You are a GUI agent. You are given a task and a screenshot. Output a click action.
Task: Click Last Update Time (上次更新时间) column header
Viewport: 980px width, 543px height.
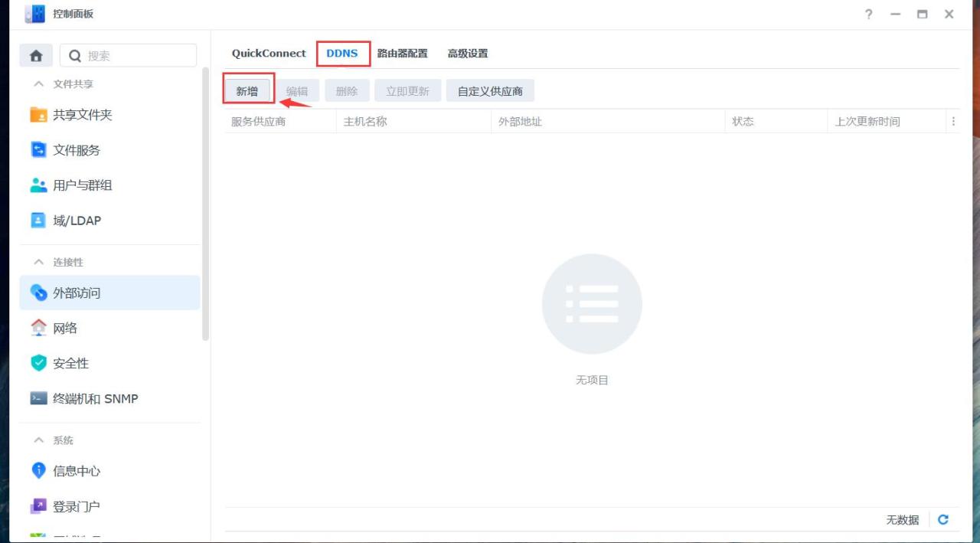[x=887, y=121]
